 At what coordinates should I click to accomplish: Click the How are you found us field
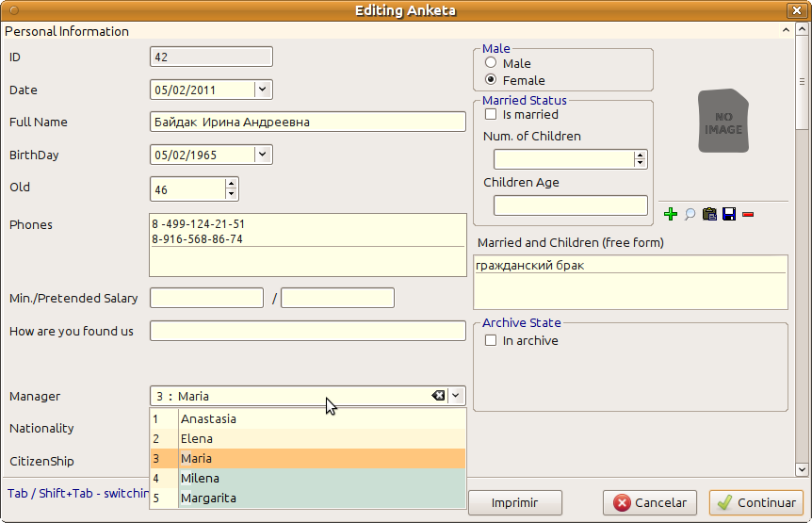tap(308, 331)
